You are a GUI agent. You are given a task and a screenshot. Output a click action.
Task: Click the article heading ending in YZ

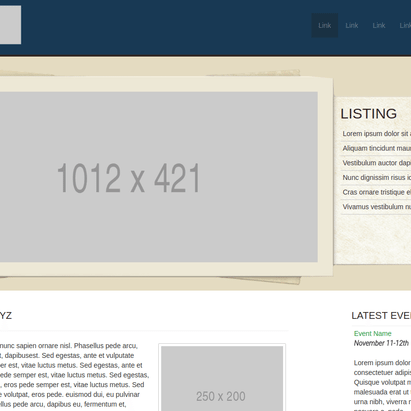(6, 315)
